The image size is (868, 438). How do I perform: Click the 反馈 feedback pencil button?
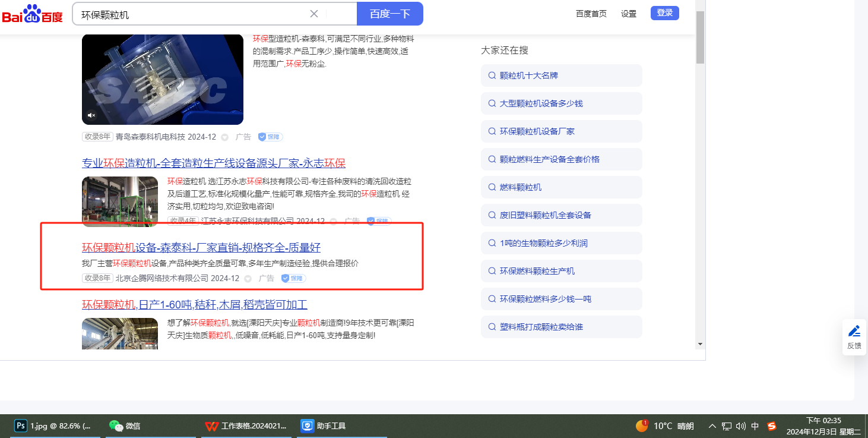coord(854,337)
